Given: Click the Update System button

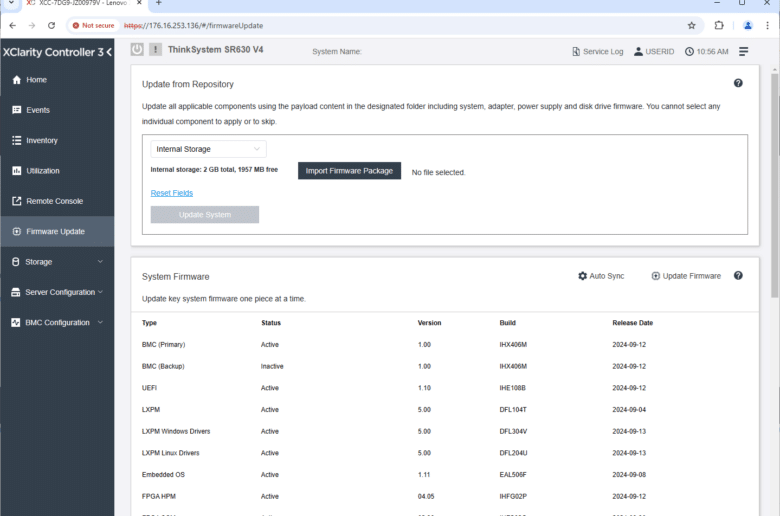Looking at the screenshot, I should pyautogui.click(x=204, y=214).
